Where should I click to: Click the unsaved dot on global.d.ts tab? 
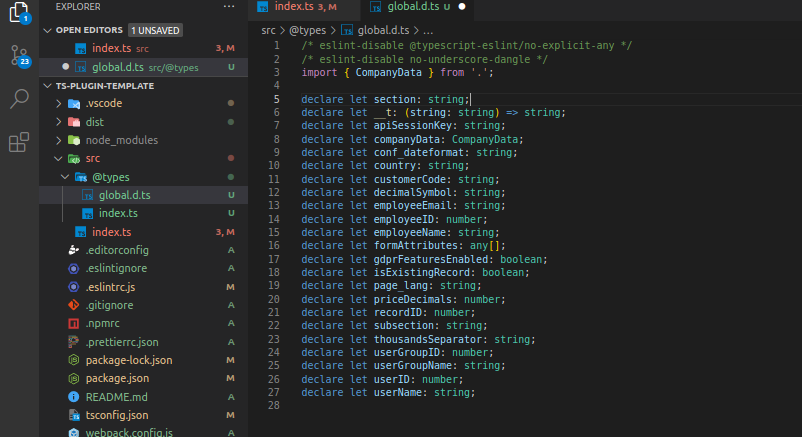click(461, 7)
